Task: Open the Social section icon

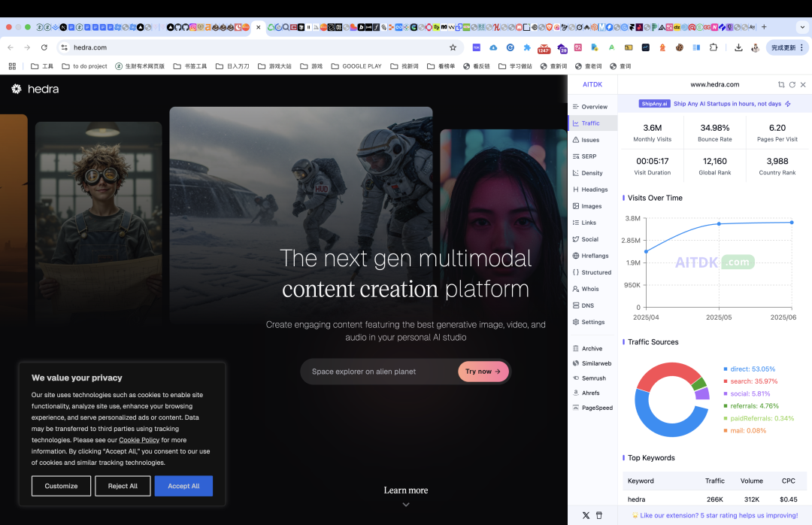Action: (x=576, y=239)
